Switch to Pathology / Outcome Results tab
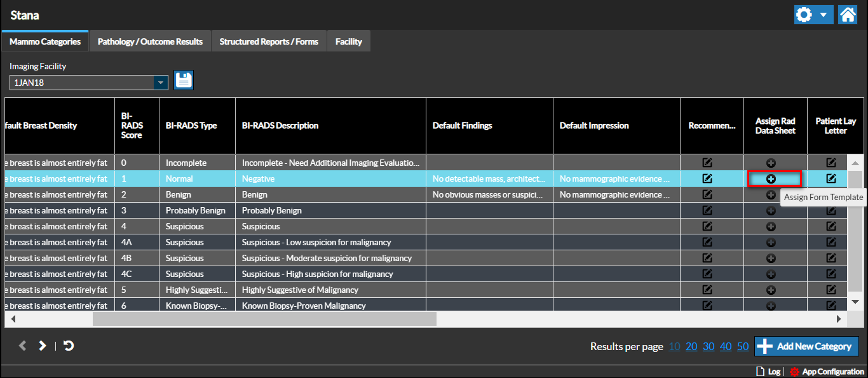The image size is (868, 378). 150,42
